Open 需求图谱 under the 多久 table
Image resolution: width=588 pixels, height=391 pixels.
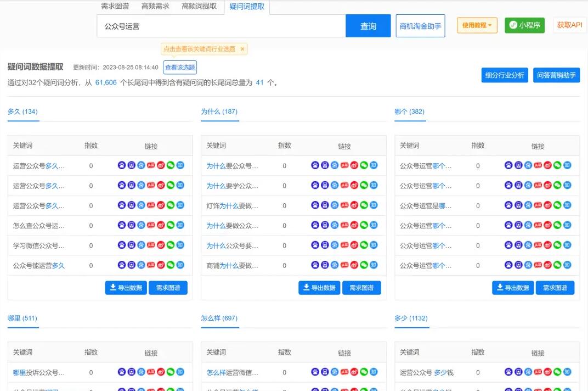[168, 288]
